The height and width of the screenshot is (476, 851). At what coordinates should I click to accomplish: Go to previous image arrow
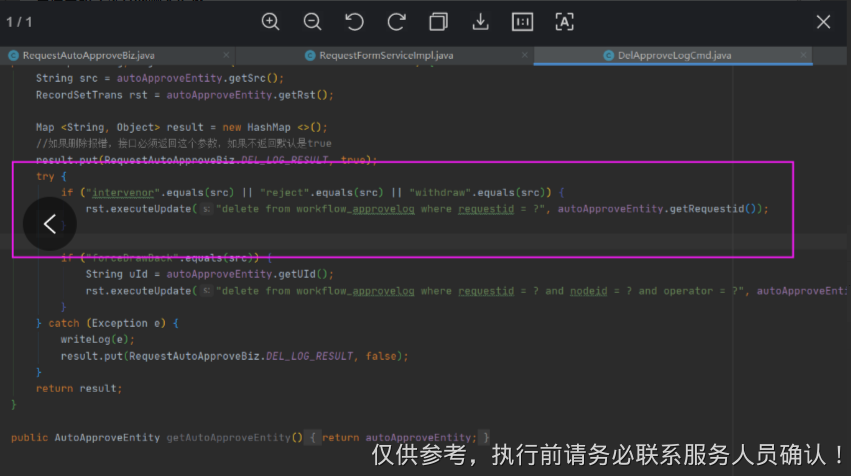[50, 224]
